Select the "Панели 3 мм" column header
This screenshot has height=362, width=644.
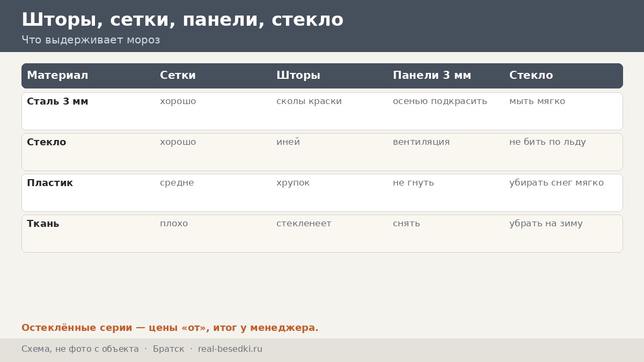(432, 76)
